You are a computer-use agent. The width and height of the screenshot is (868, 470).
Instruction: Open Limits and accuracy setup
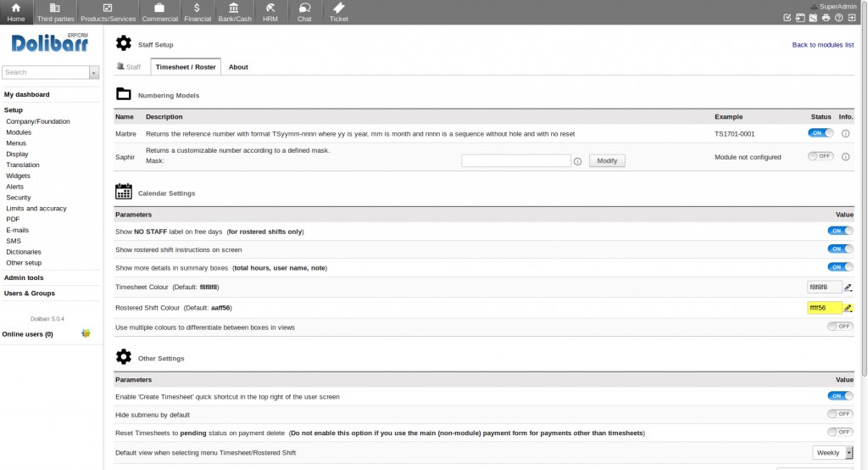tap(36, 209)
